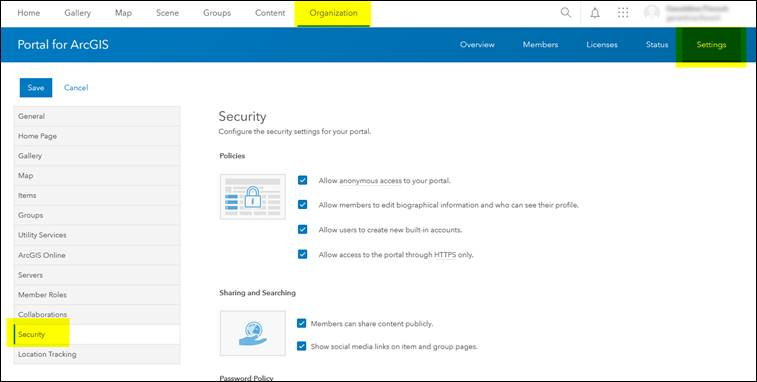Open the user profile avatar
Viewport: 757px width, 382px height.
pyautogui.click(x=652, y=13)
